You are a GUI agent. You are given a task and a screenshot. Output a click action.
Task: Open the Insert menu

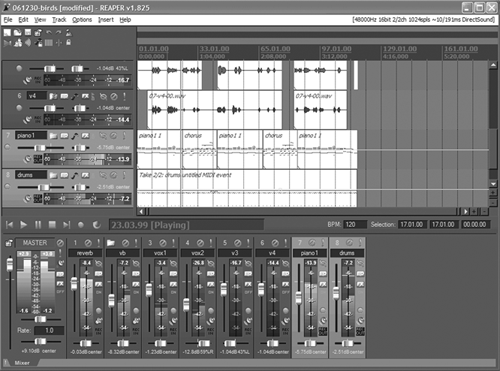coord(106,20)
